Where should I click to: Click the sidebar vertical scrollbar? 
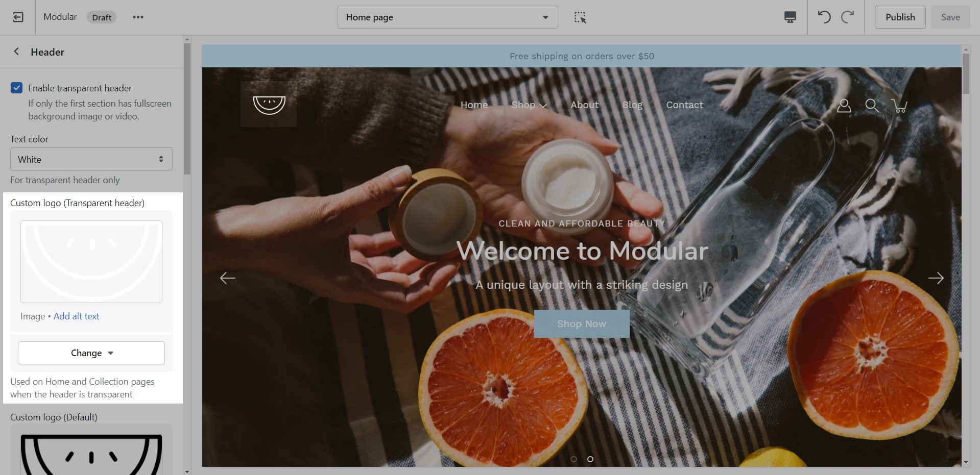[187, 109]
